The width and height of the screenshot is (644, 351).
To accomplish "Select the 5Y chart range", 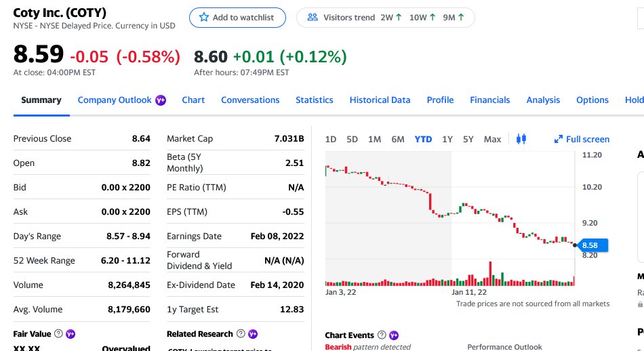I will coord(468,139).
